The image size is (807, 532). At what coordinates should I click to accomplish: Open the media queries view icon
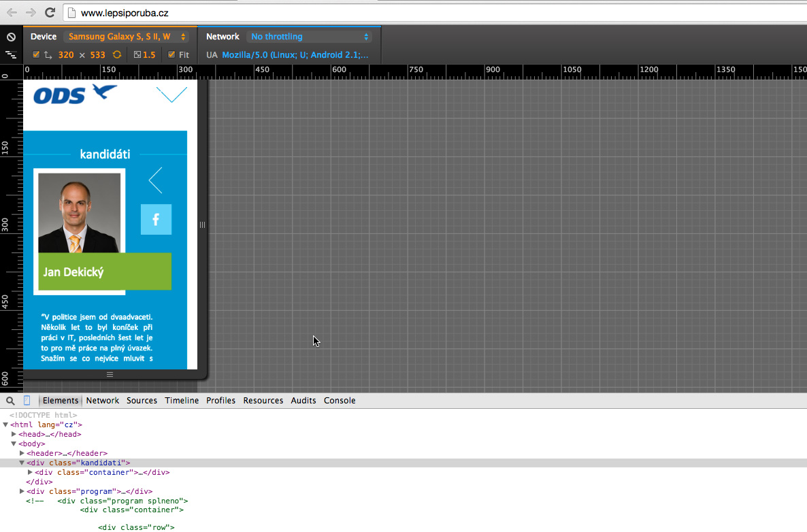click(11, 54)
